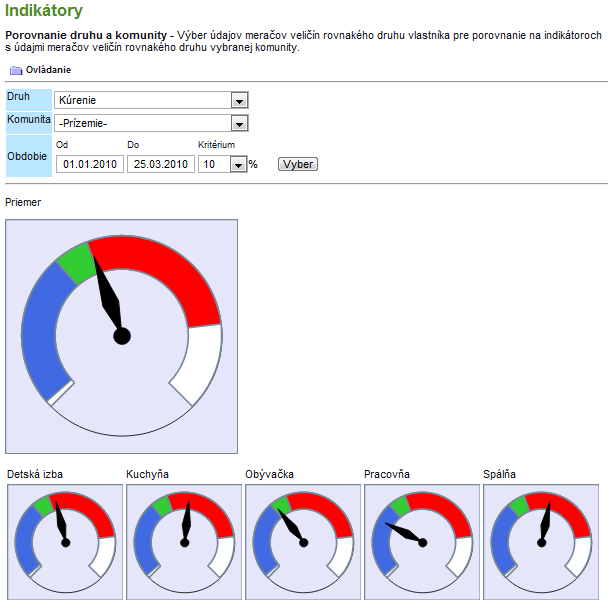
Task: Click the black needle hub of Priemer gauge
Action: 122,336
